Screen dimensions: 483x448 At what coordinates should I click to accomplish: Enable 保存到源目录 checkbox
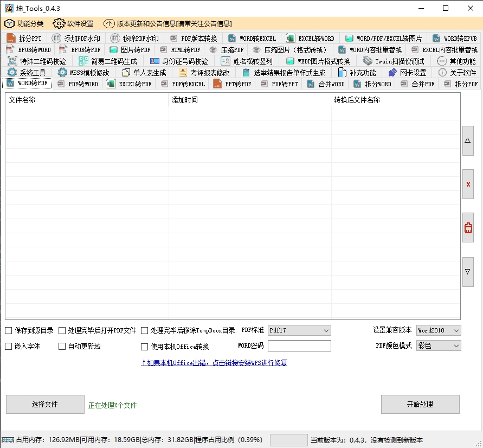pos(9,330)
